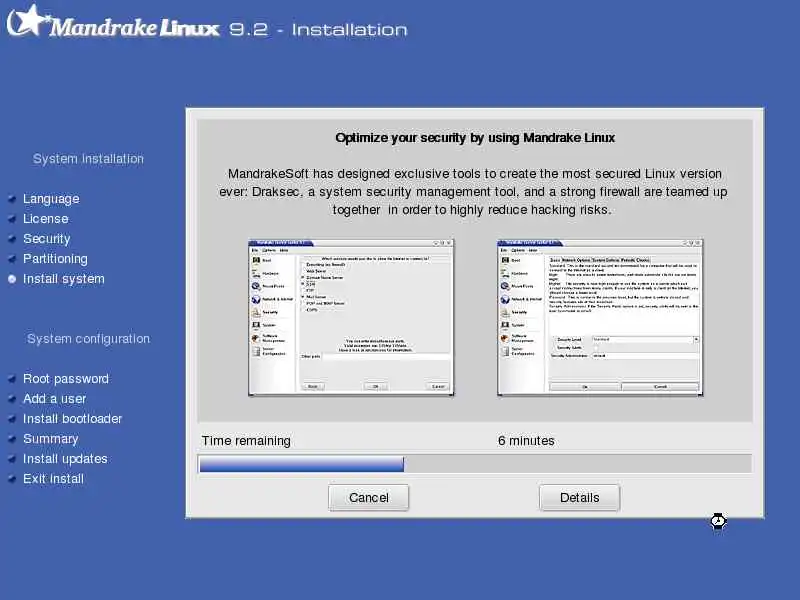Click the installation progress bar
The width and height of the screenshot is (800, 600).
point(474,464)
